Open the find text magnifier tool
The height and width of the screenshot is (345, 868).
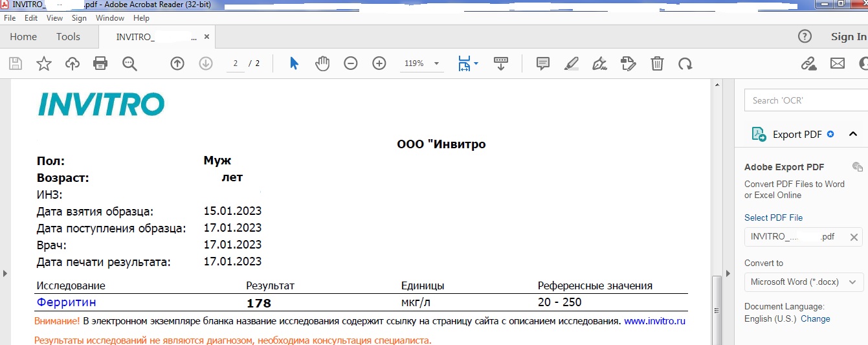(129, 63)
